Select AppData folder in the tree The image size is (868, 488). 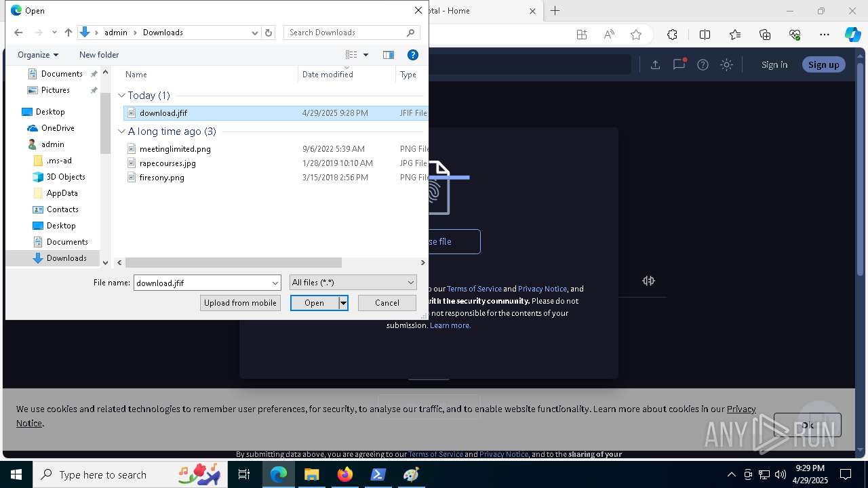click(62, 193)
